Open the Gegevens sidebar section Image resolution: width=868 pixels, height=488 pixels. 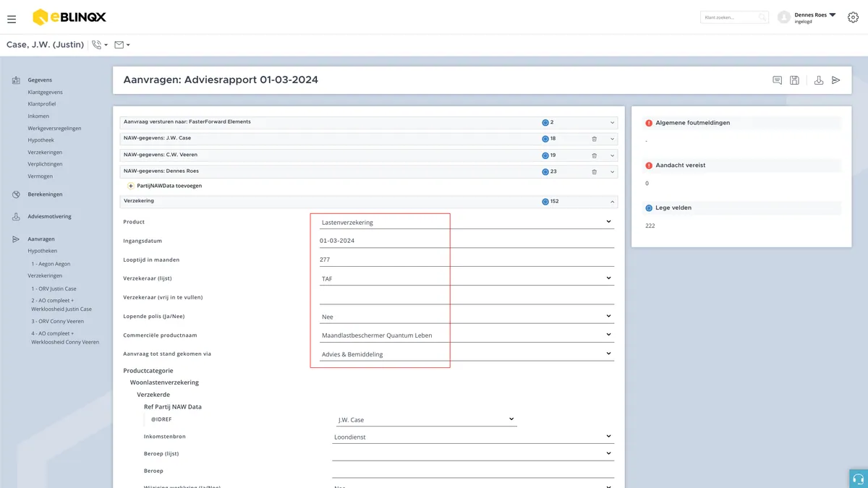coord(40,80)
